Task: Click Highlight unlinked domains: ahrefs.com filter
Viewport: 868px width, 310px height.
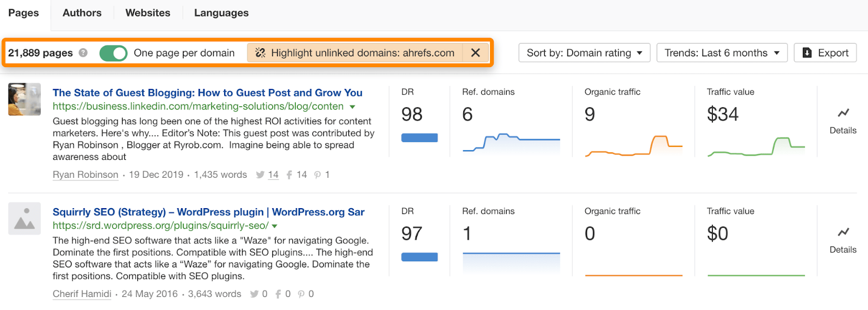Action: 355,53
